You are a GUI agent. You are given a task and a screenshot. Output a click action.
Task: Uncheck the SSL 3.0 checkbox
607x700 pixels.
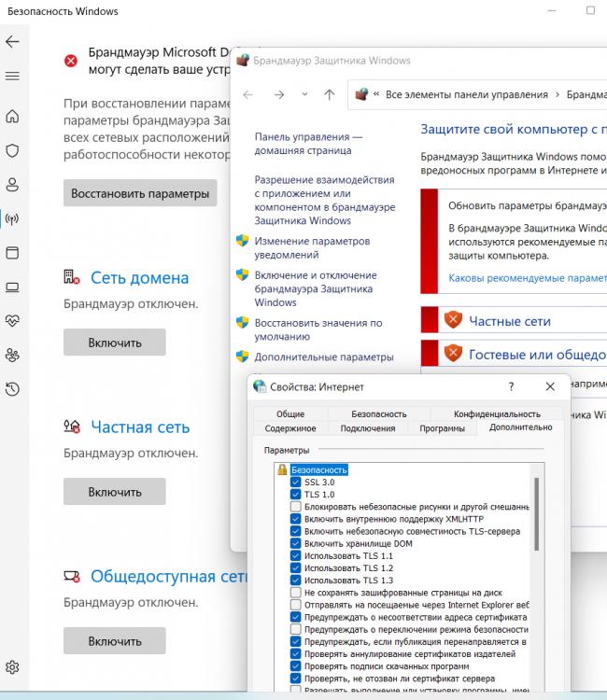coord(295,483)
